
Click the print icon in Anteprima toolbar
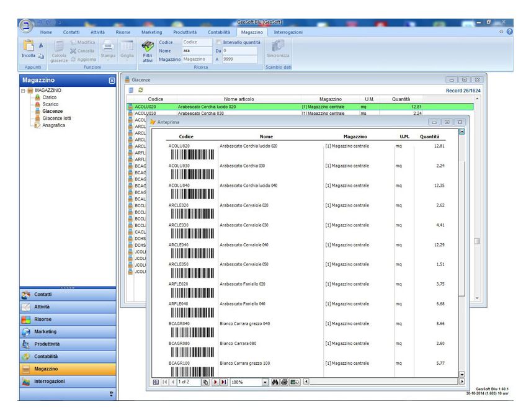coord(285,382)
